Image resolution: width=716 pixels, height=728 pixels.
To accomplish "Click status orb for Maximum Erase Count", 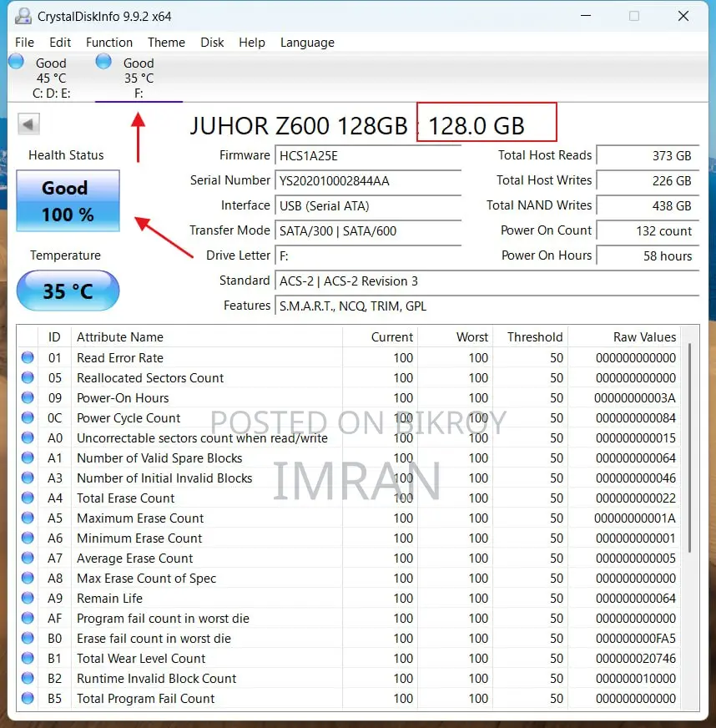I will [28, 518].
